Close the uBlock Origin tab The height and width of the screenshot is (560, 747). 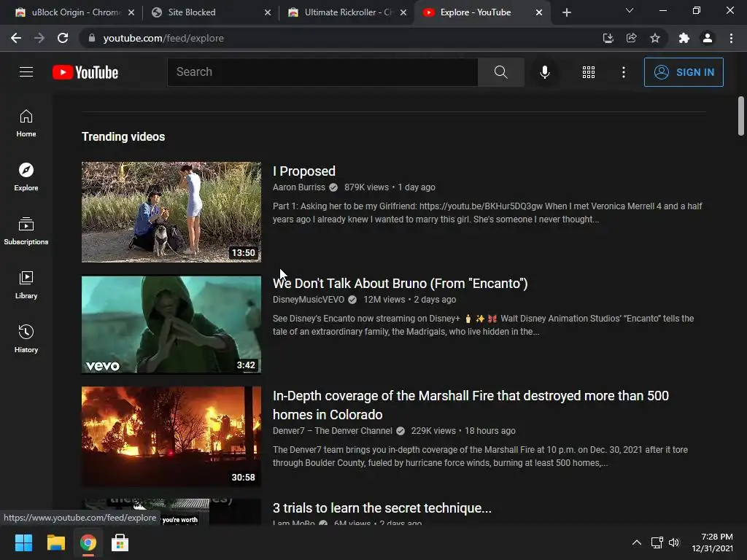pos(131,12)
